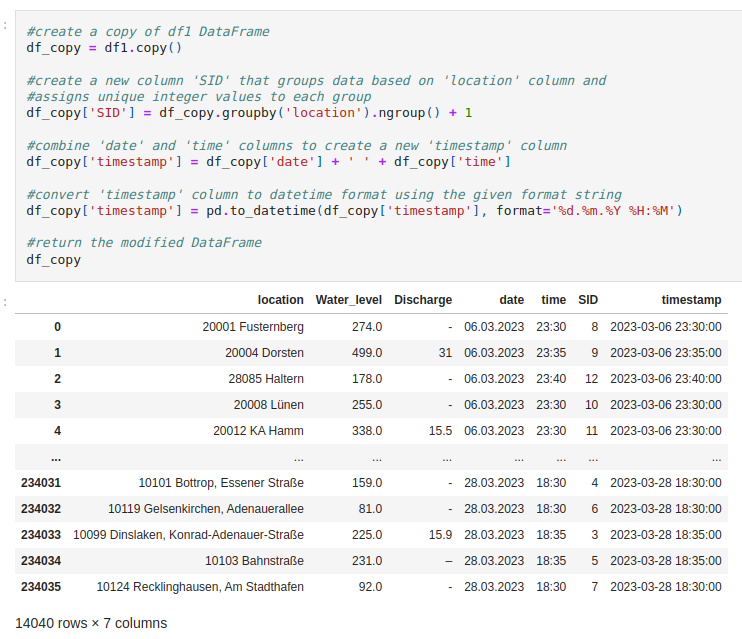The width and height of the screenshot is (742, 639).
Task: Click water level value 499.0
Action: click(366, 353)
